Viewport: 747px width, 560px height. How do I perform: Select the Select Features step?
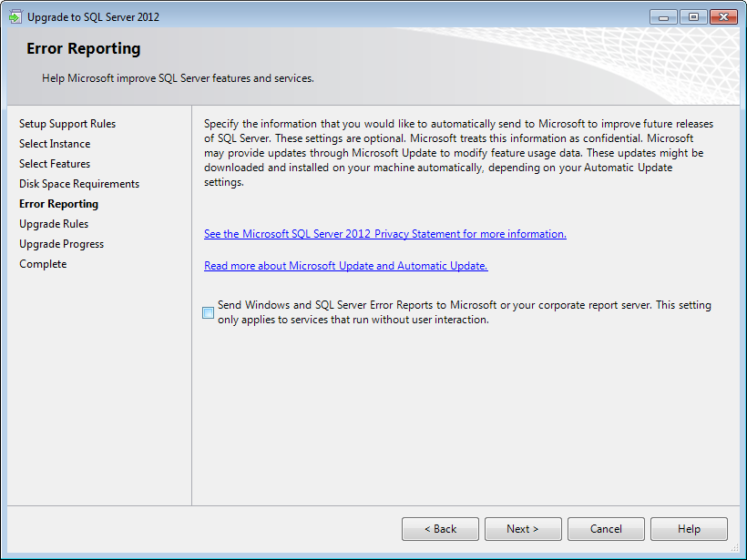tap(55, 164)
